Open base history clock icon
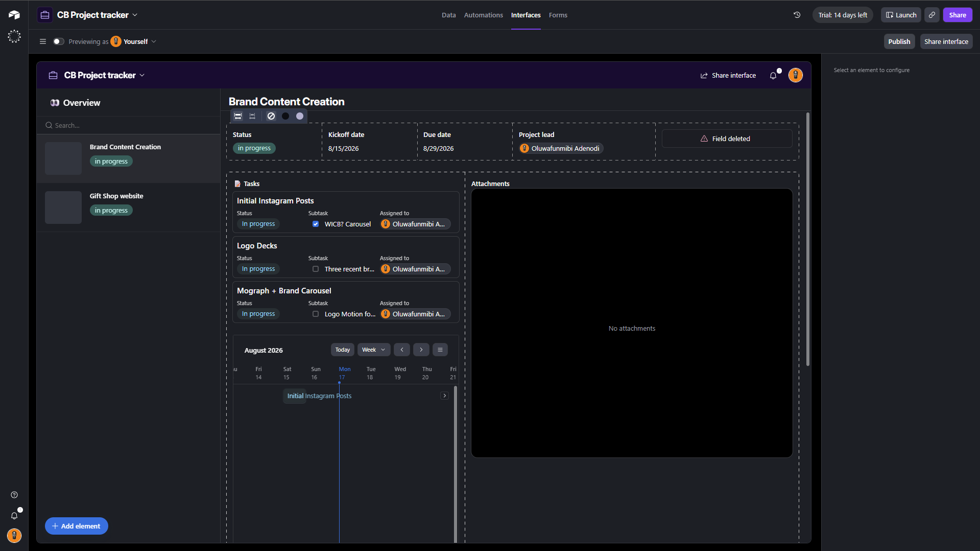980x551 pixels. pos(797,15)
